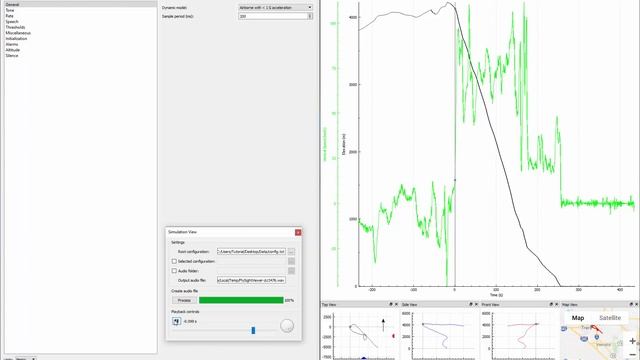Viewport: 640px width, 360px height.
Task: Click the Top View panel title
Action: [329, 304]
